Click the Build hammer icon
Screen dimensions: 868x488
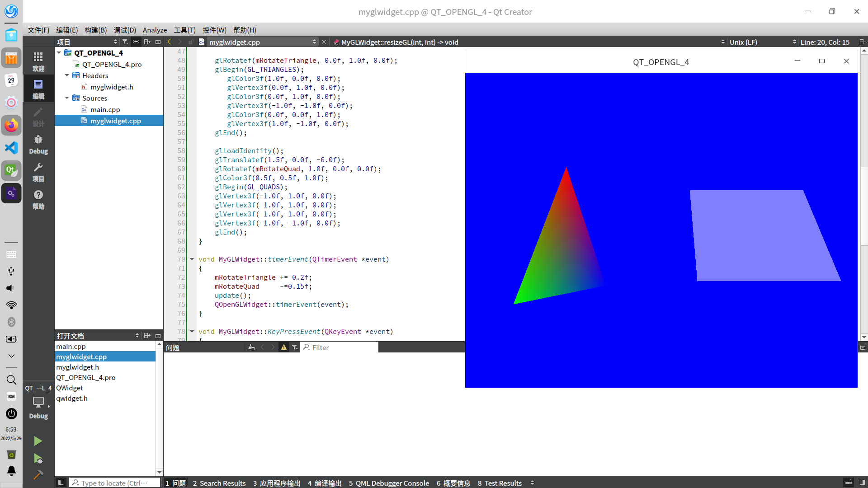coord(38,475)
